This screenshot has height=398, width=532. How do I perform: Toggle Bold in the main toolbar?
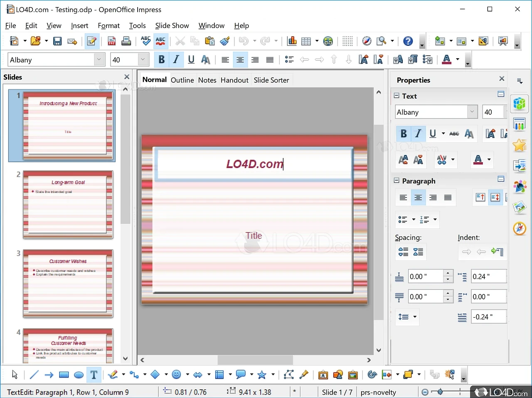point(161,59)
